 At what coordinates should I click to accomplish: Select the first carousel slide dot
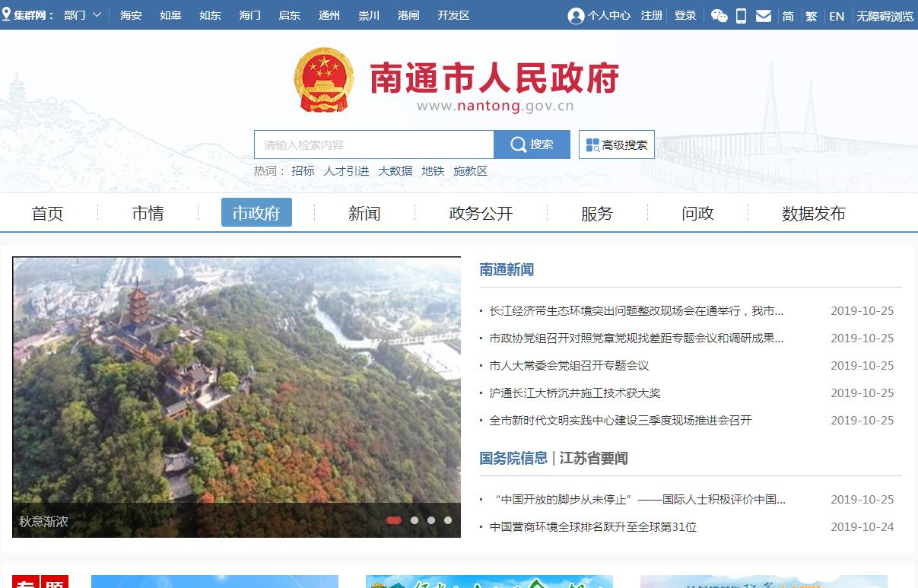tap(394, 520)
